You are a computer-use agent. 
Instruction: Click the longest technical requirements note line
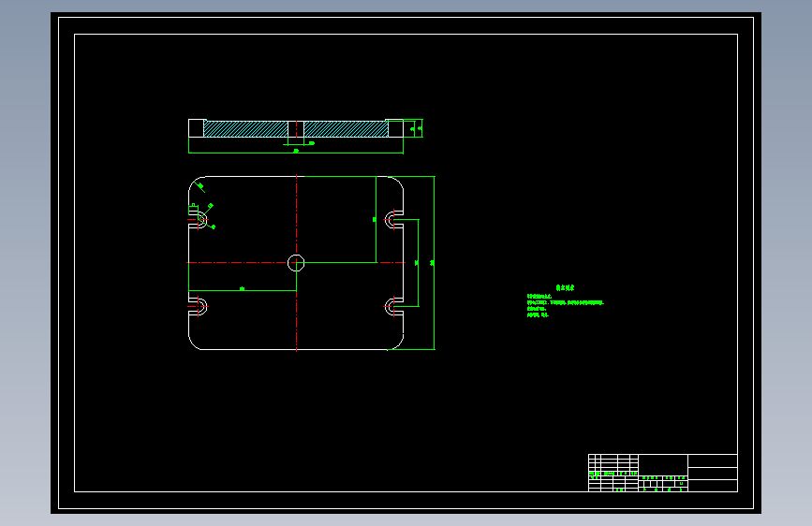[566, 302]
